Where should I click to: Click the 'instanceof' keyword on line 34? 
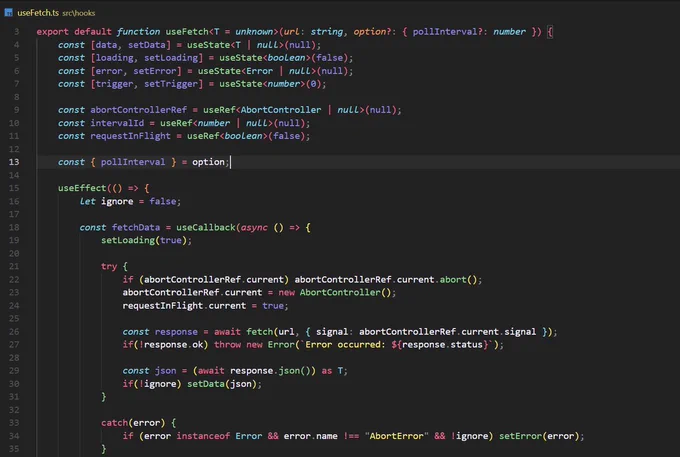(203, 436)
